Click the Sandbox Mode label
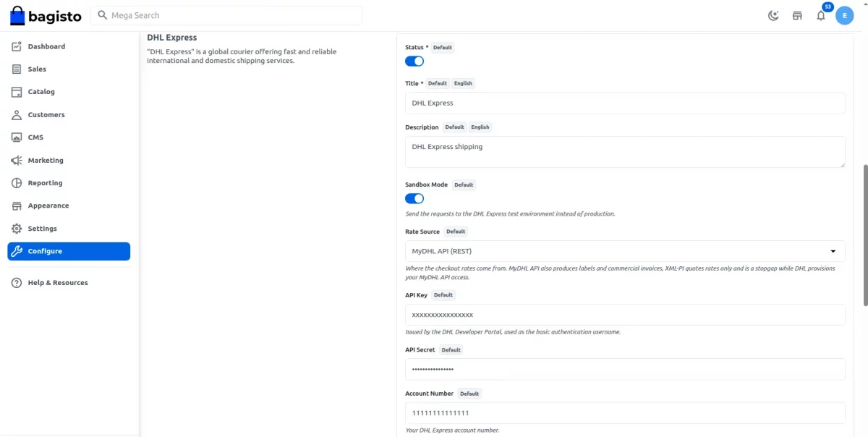 (426, 185)
